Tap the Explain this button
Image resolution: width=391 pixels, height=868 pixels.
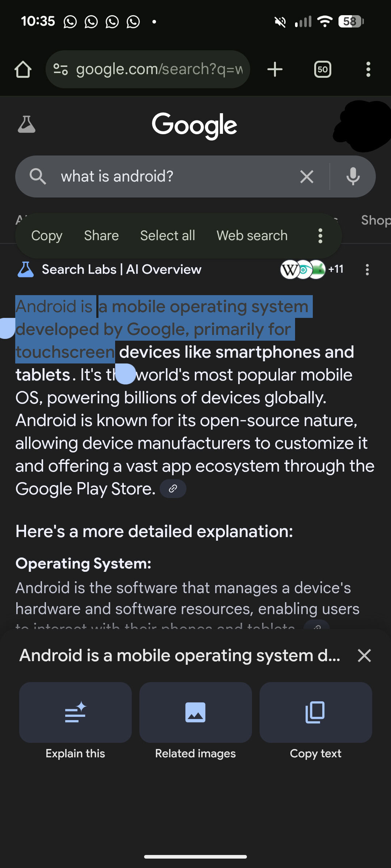75,721
